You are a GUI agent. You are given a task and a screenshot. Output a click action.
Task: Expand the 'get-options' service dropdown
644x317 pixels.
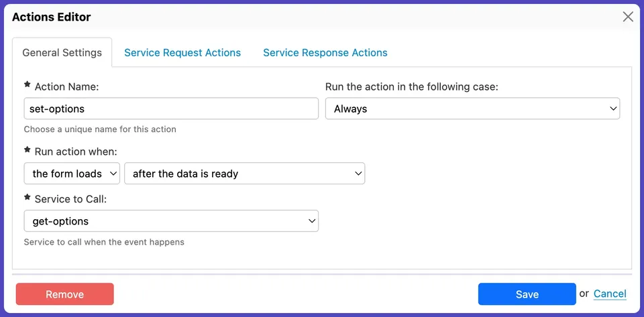coord(171,221)
